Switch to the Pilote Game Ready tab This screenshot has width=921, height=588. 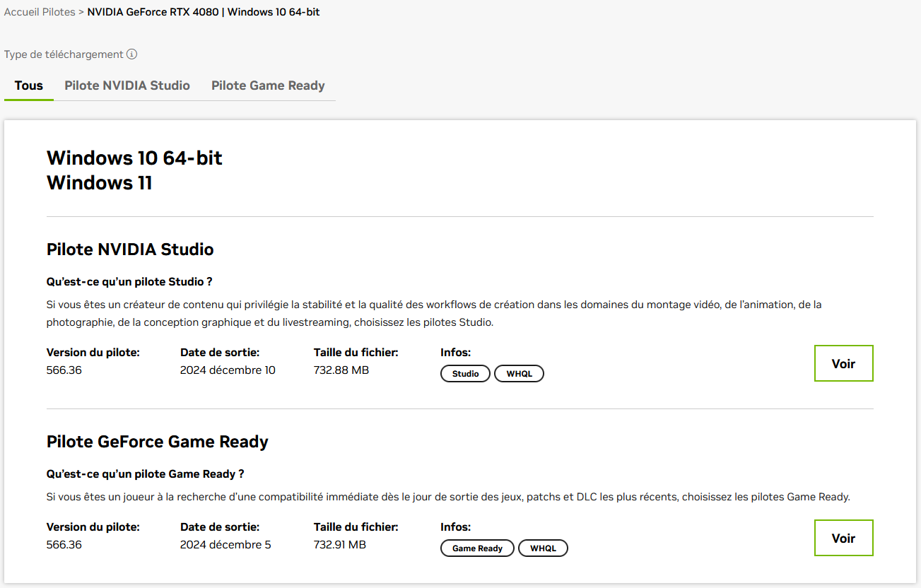(x=268, y=86)
